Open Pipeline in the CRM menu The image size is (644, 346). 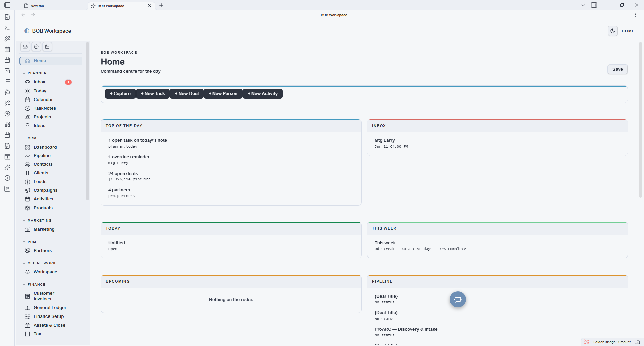[51, 156]
